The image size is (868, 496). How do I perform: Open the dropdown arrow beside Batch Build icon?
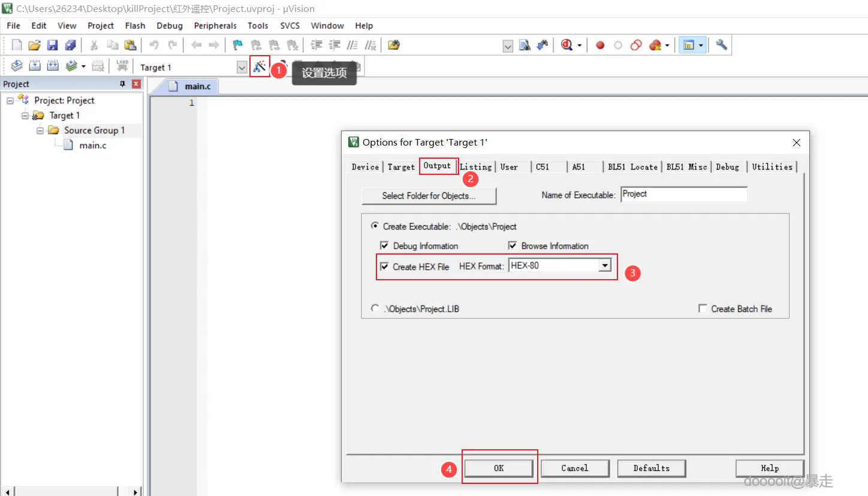pos(83,66)
